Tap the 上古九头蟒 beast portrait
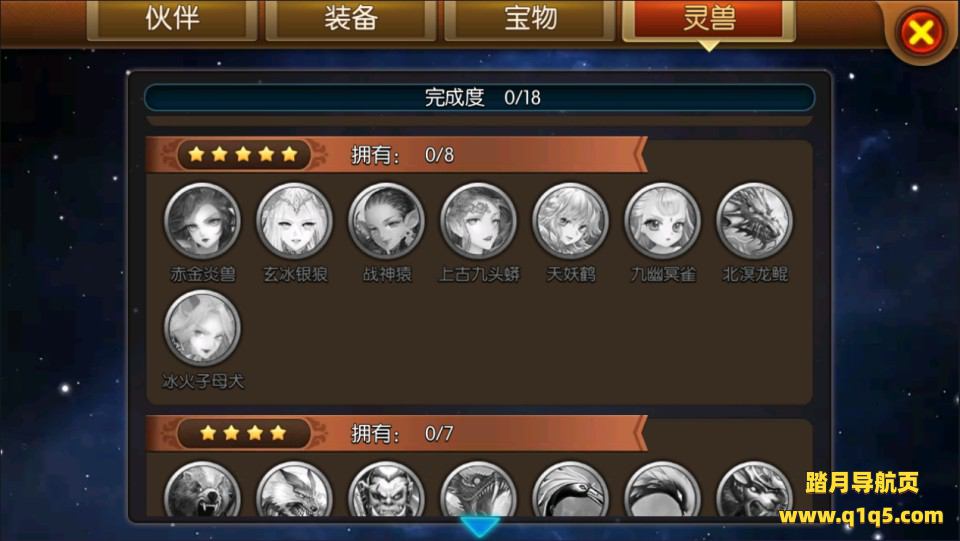 point(478,220)
